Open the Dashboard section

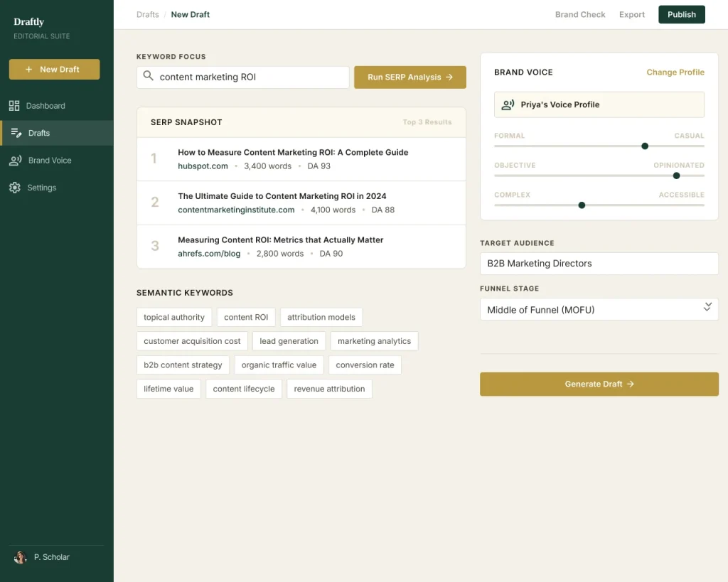57,106
